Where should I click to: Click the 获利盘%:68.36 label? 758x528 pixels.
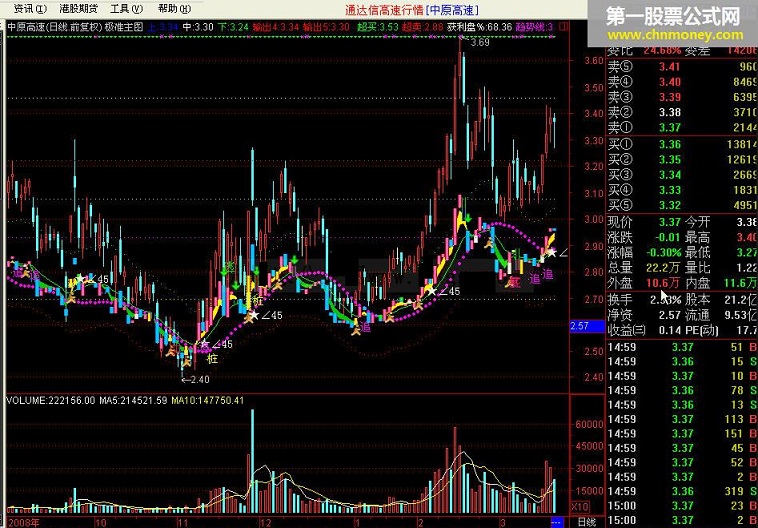(x=480, y=27)
